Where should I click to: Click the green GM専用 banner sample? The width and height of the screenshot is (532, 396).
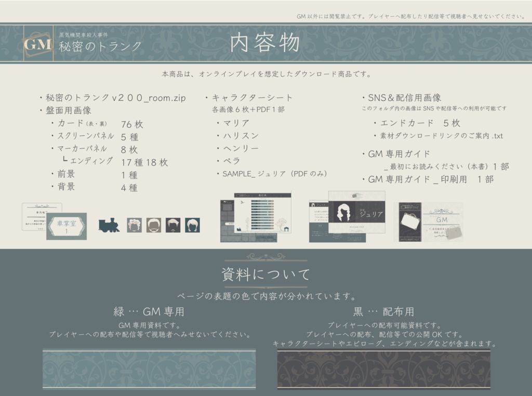point(149,369)
